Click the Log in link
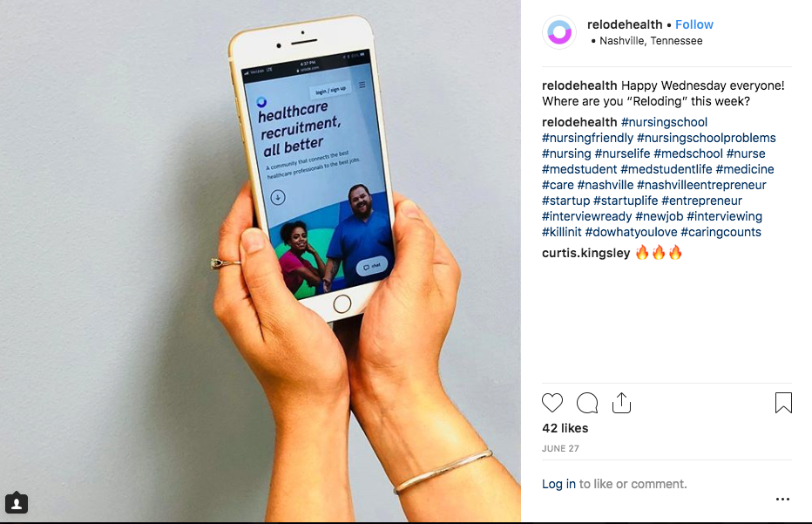 coord(558,484)
